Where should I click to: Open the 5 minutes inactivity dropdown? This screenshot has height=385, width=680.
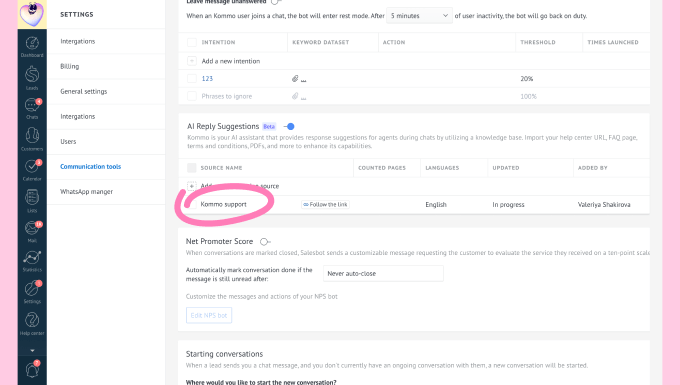point(419,16)
